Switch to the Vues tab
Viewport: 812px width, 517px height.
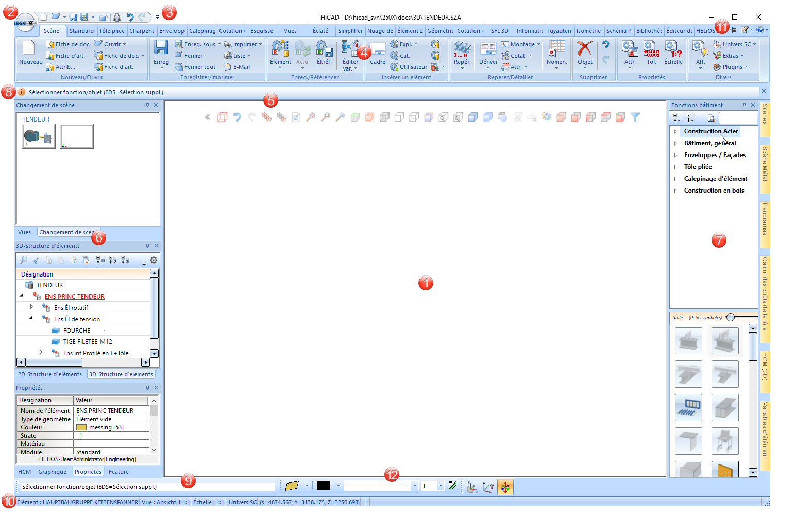(25, 232)
